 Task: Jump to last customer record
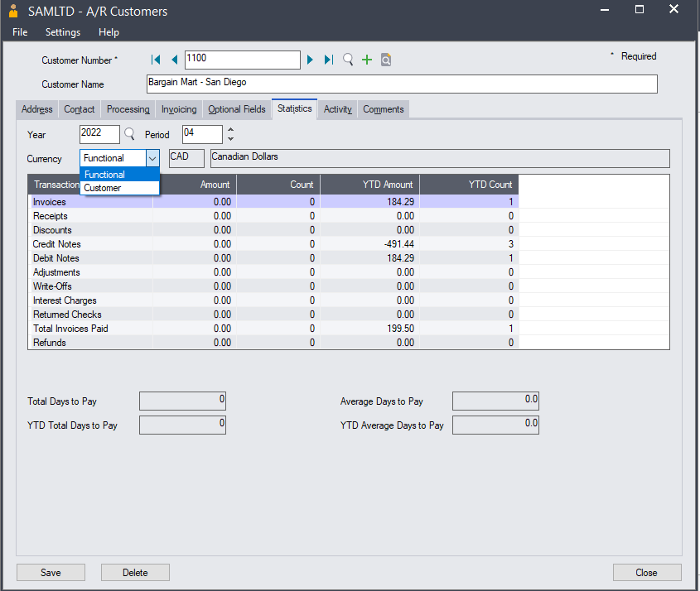point(329,60)
